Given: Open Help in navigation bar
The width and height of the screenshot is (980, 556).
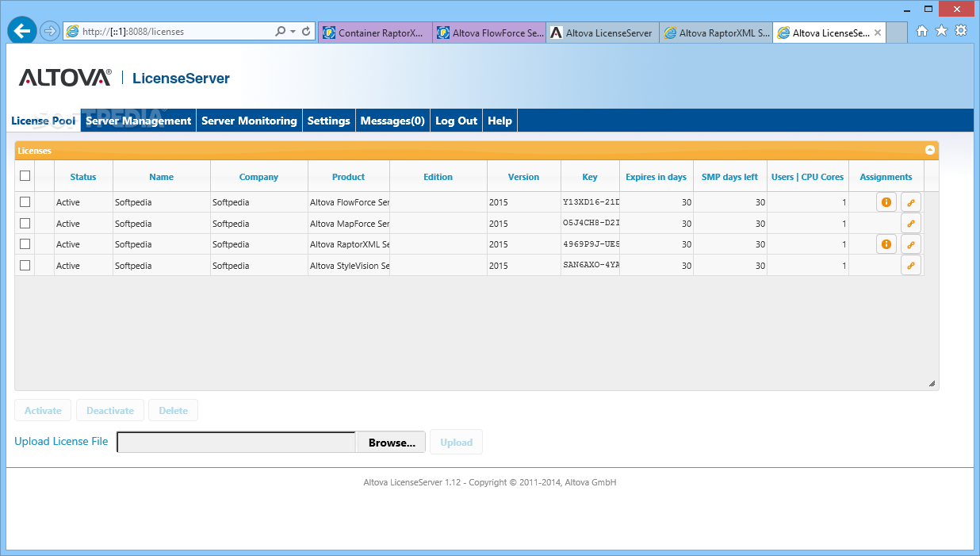Looking at the screenshot, I should click(500, 121).
